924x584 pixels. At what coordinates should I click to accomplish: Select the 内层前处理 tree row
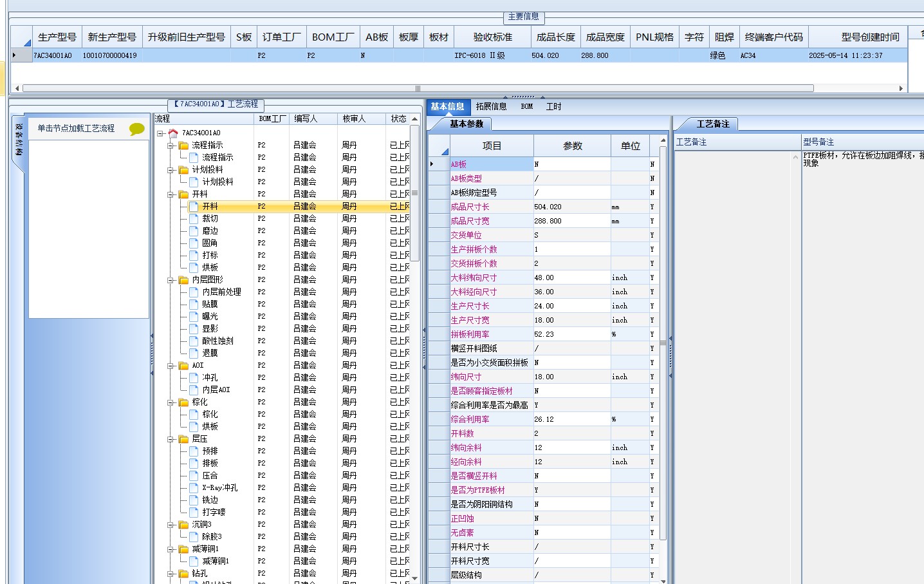221,292
